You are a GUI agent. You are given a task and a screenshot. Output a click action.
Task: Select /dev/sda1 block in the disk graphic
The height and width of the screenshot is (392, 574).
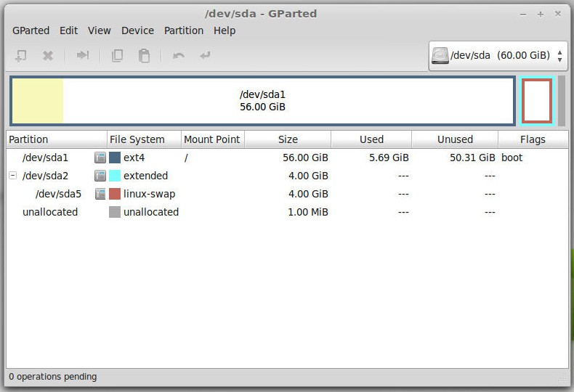click(262, 101)
